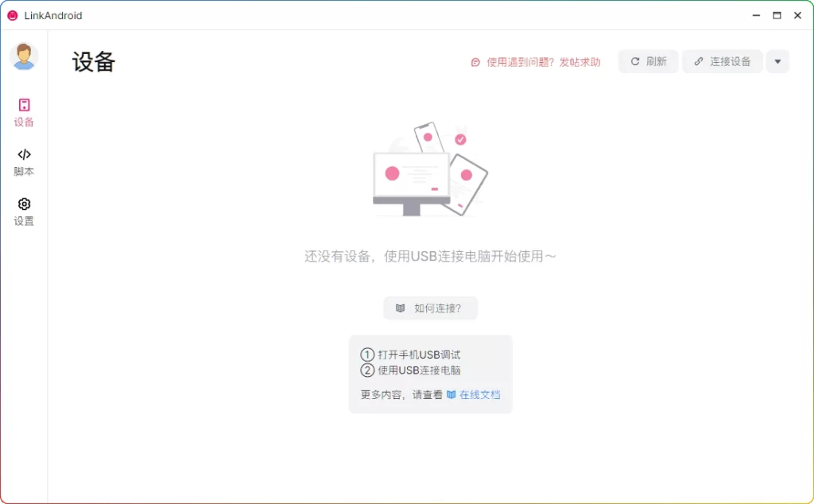Click the 如何连接? button
The width and height of the screenshot is (814, 504).
coord(430,308)
